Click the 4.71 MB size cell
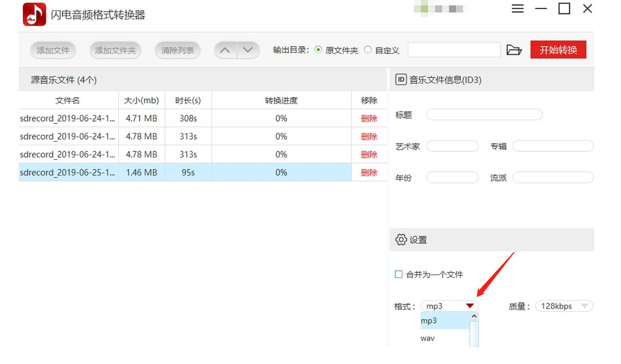This screenshot has height=364, width=621. click(x=141, y=118)
